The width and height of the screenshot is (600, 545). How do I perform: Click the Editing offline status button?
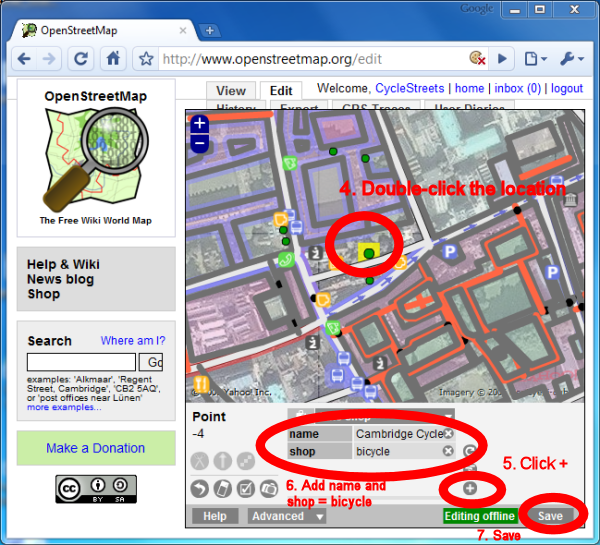click(480, 516)
